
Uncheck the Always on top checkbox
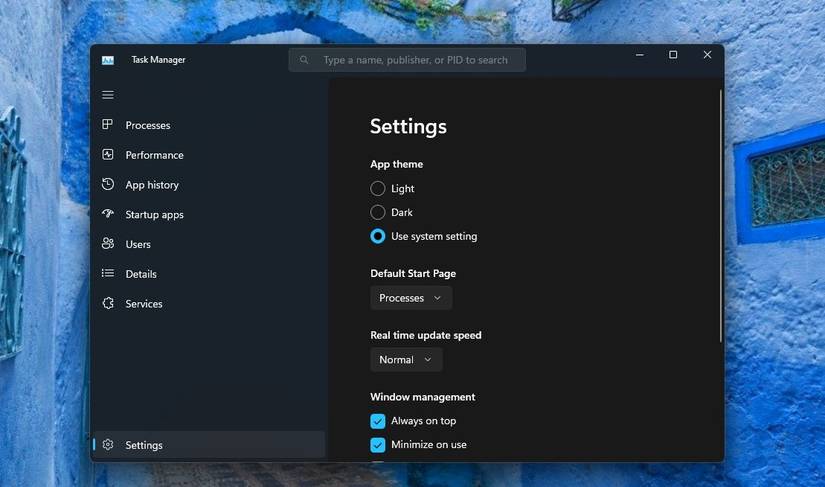[378, 421]
